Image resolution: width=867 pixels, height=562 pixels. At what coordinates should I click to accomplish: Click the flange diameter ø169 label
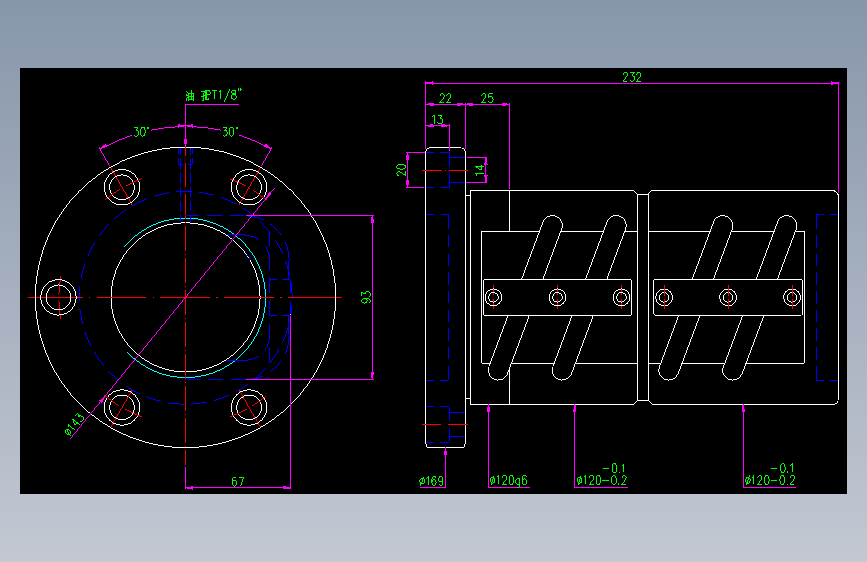(x=431, y=481)
